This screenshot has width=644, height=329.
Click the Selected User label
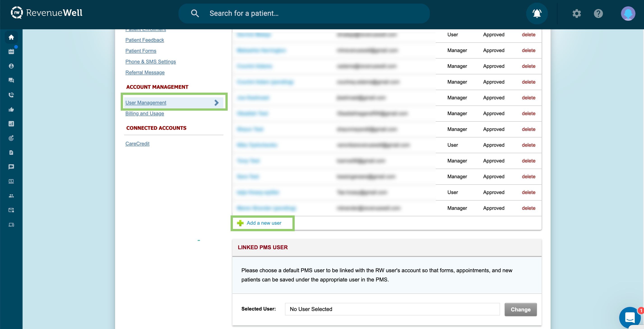click(259, 309)
